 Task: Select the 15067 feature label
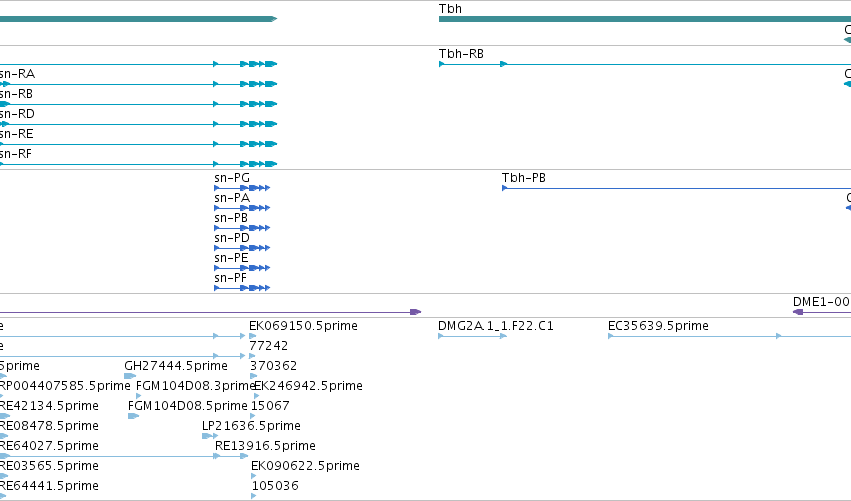pyautogui.click(x=270, y=406)
